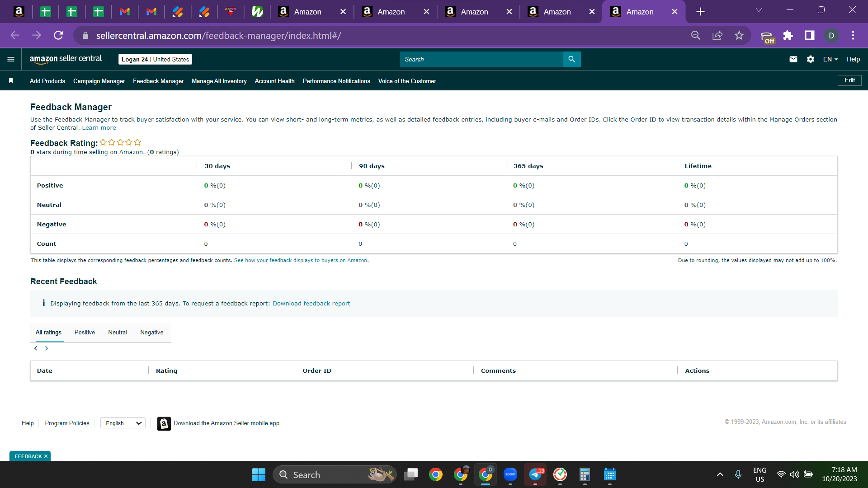Click the bookmark flag icon in the favorites bar

coord(11,80)
